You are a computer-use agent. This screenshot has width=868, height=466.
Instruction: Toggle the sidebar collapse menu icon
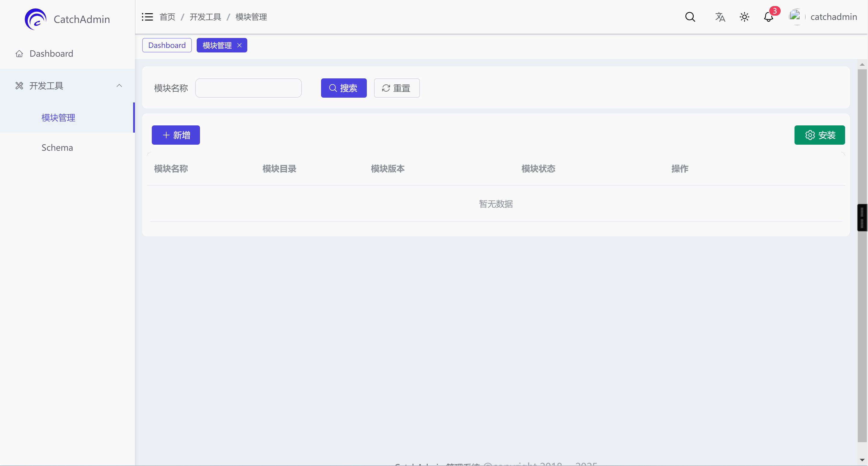[147, 17]
